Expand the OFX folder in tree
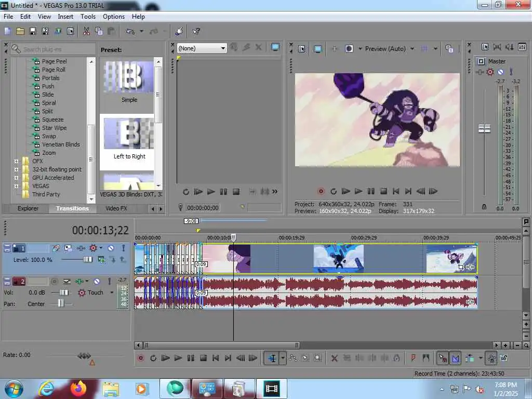The height and width of the screenshot is (399, 532). 16,161
